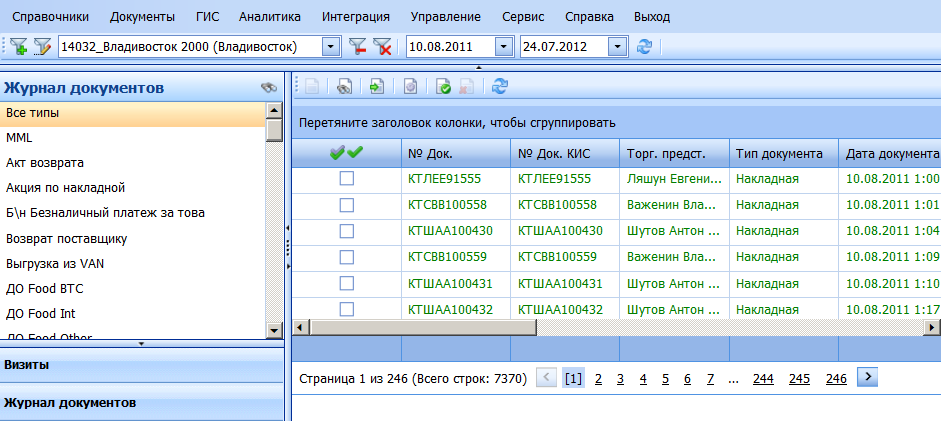Open the Владивосток 2000 filter dropdown
The image size is (941, 421).
pos(331,46)
